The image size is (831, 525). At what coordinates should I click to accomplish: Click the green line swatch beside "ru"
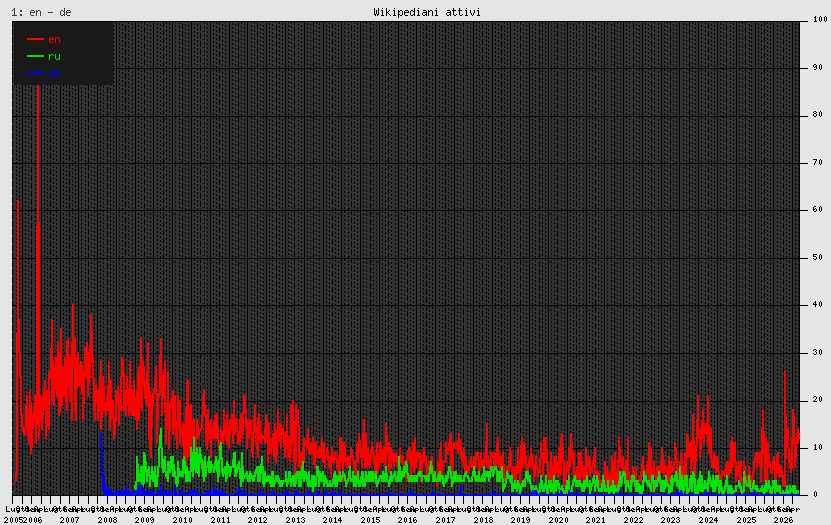tap(36, 56)
